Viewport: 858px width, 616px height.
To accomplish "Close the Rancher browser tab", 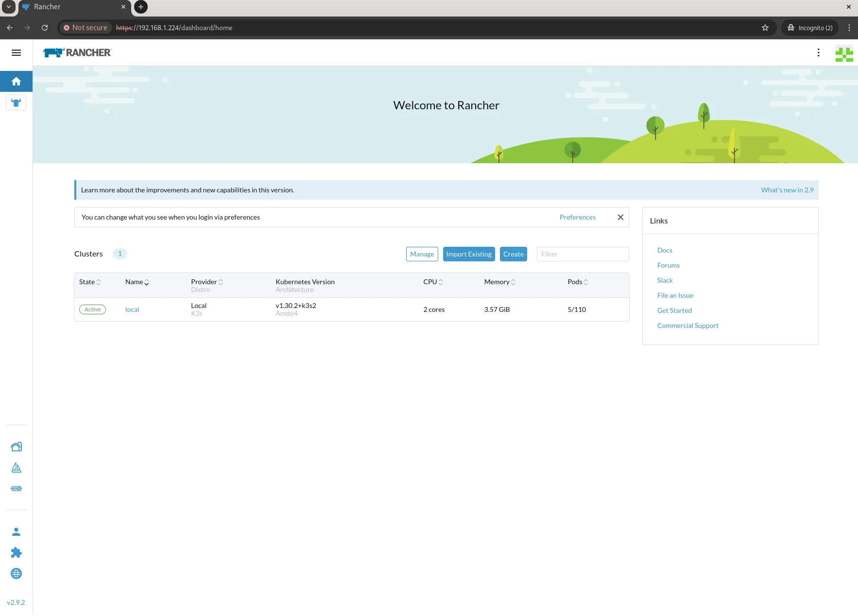I will pyautogui.click(x=123, y=7).
